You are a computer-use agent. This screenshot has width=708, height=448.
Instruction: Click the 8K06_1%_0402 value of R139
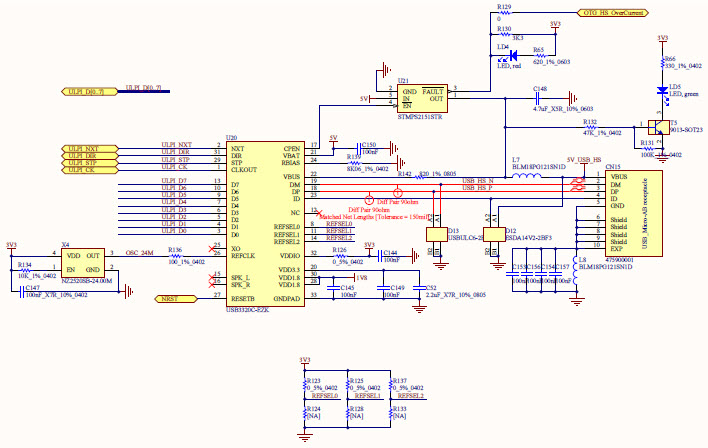tap(368, 169)
